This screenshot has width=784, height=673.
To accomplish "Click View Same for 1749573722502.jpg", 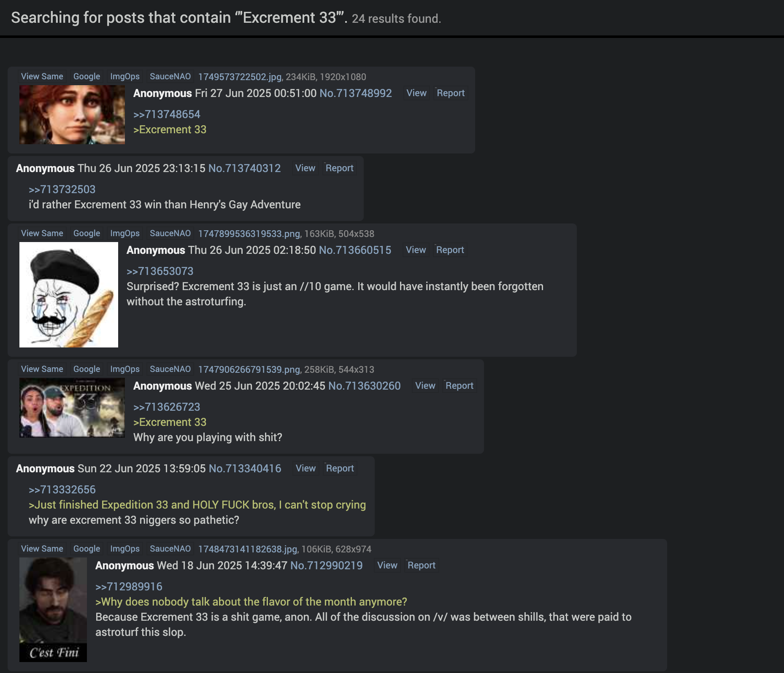I will click(x=42, y=76).
